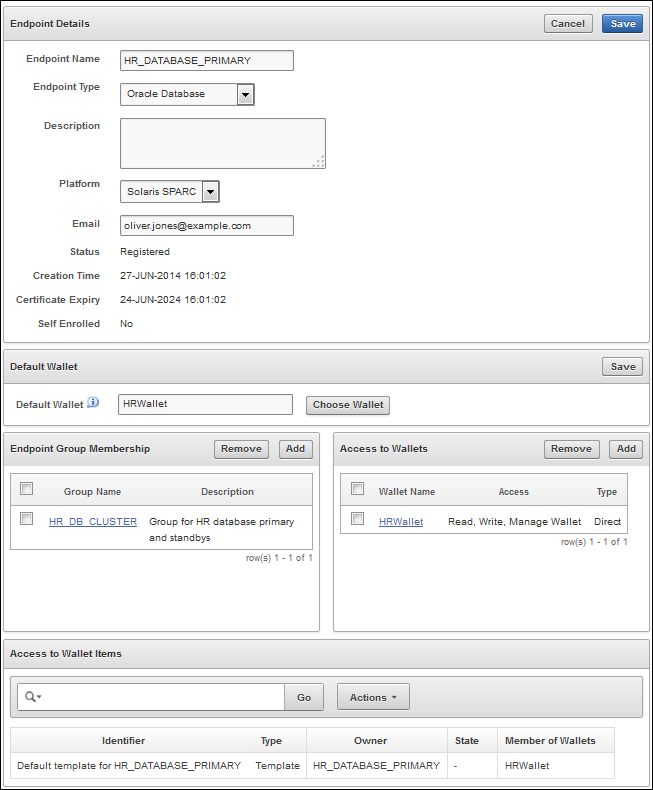Click Add in Access to Wallets
653x790 pixels.
coord(626,449)
